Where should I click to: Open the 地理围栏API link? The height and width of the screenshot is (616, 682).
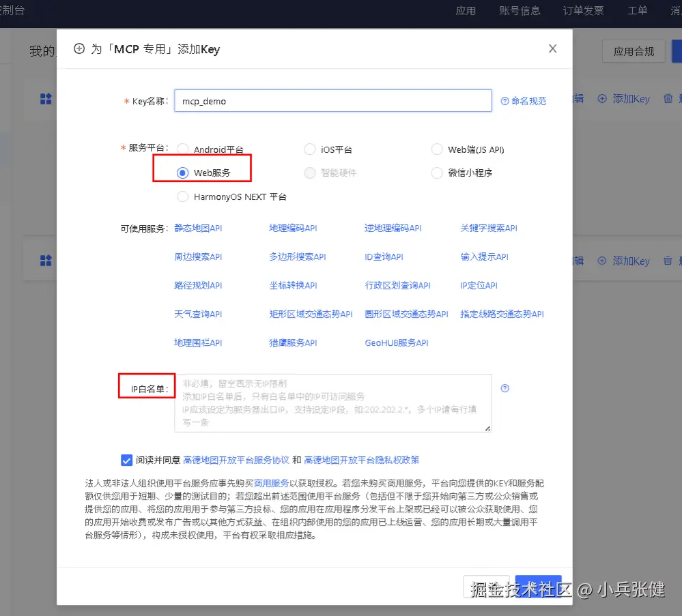tap(198, 343)
